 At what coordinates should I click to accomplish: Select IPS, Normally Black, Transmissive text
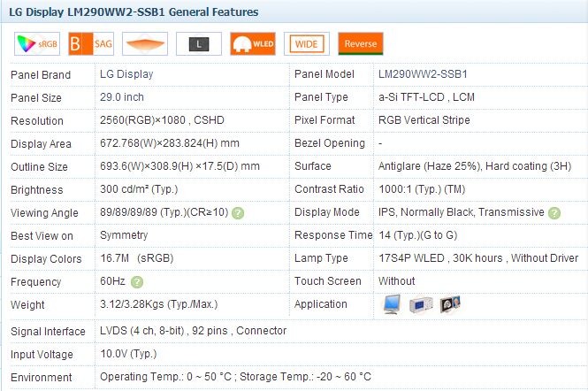pos(462,212)
